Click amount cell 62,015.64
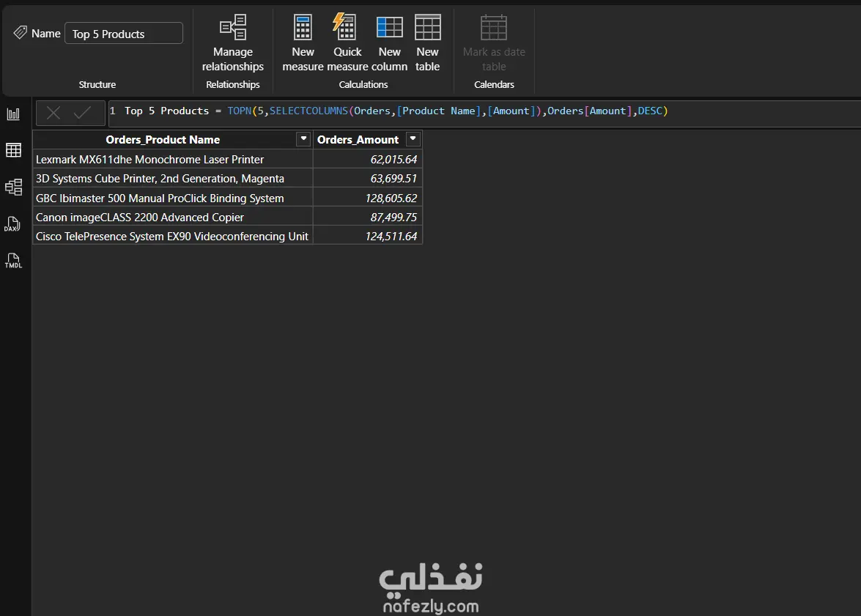Viewport: 861px width, 616px height. pyautogui.click(x=368, y=159)
